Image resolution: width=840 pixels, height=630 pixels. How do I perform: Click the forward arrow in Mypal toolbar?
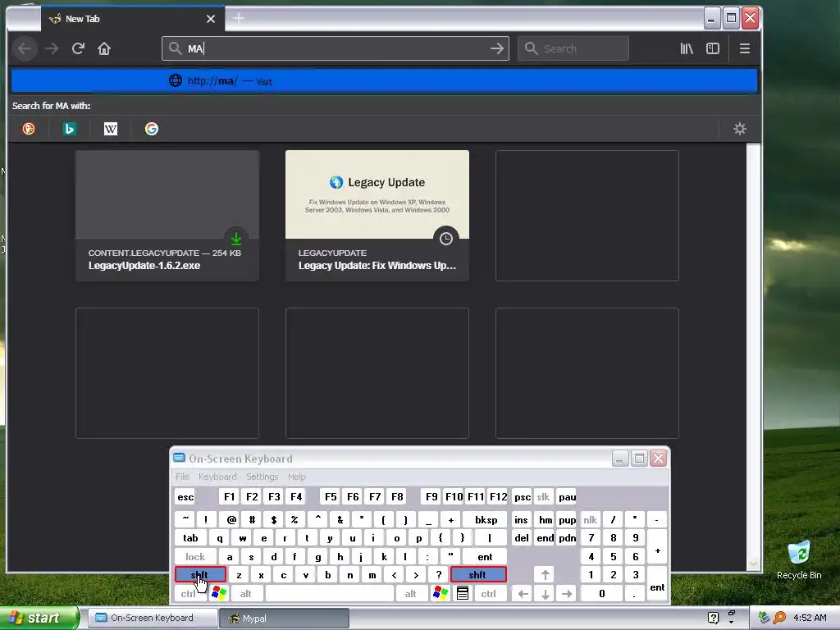(x=52, y=48)
